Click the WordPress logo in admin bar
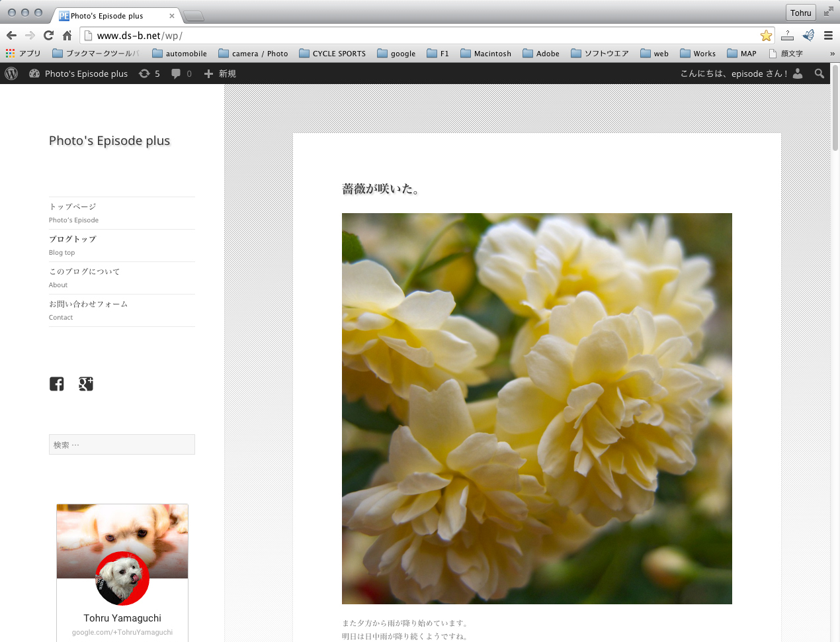Viewport: 840px width, 642px height. coord(11,73)
